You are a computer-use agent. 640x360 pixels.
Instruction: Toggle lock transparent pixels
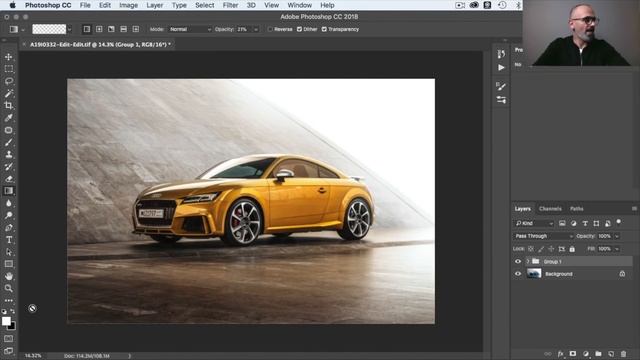click(531, 249)
